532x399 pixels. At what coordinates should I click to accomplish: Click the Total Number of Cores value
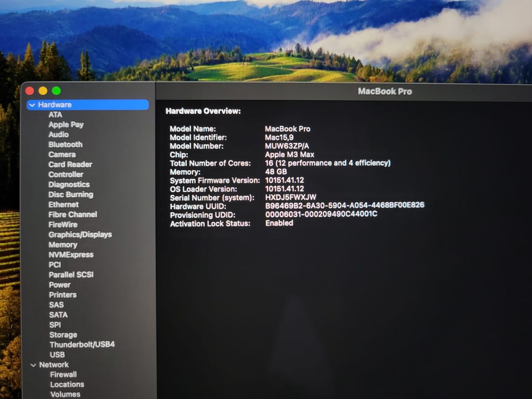click(328, 163)
